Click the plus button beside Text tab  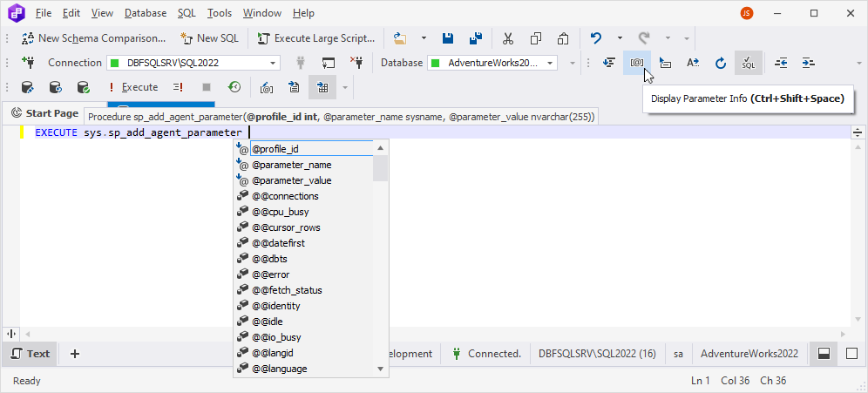pos(75,354)
